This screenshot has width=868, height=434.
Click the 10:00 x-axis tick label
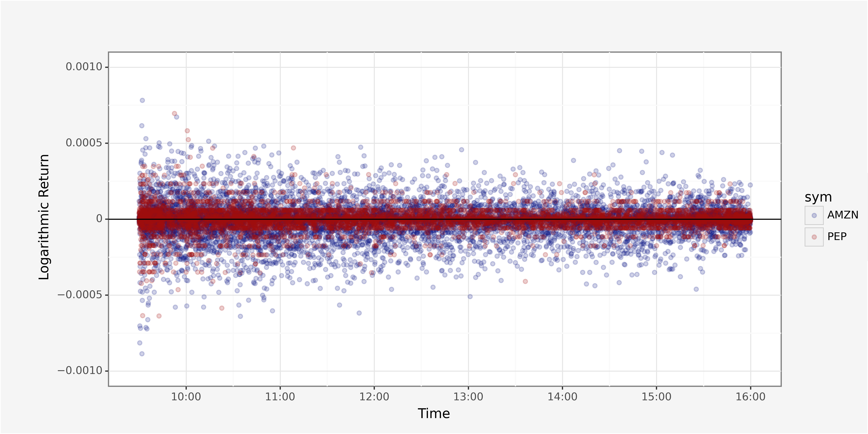pos(186,397)
